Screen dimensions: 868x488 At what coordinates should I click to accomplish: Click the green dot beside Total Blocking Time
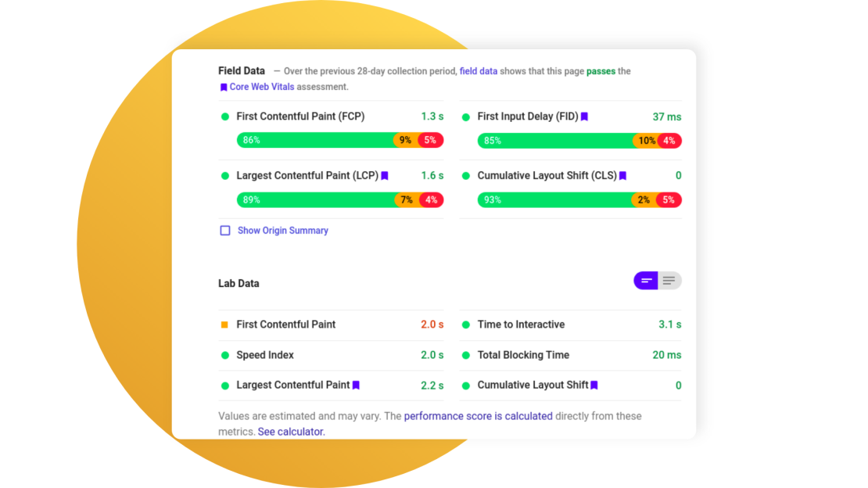[467, 355]
